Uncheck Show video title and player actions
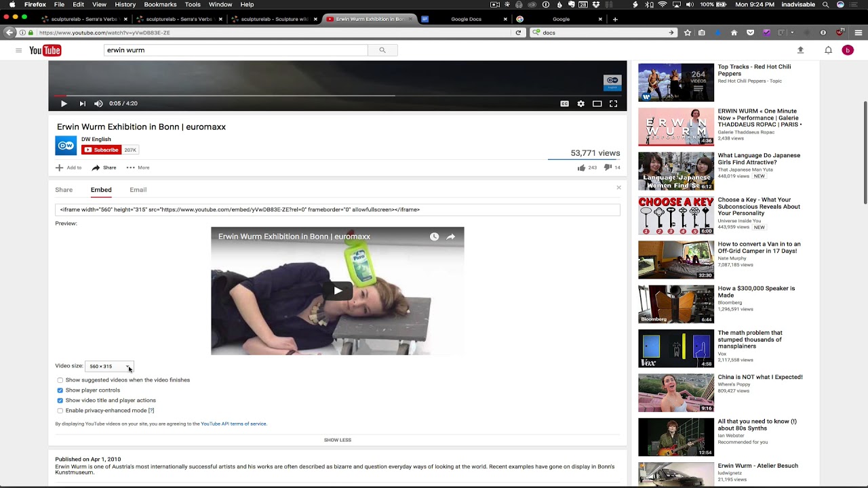This screenshot has height=488, width=868. pyautogui.click(x=60, y=401)
